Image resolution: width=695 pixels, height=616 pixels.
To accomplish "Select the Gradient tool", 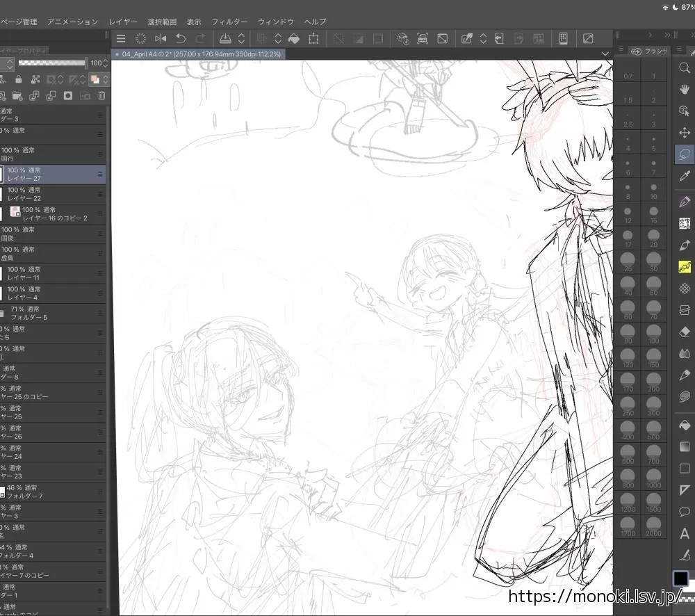I will pos(685,446).
